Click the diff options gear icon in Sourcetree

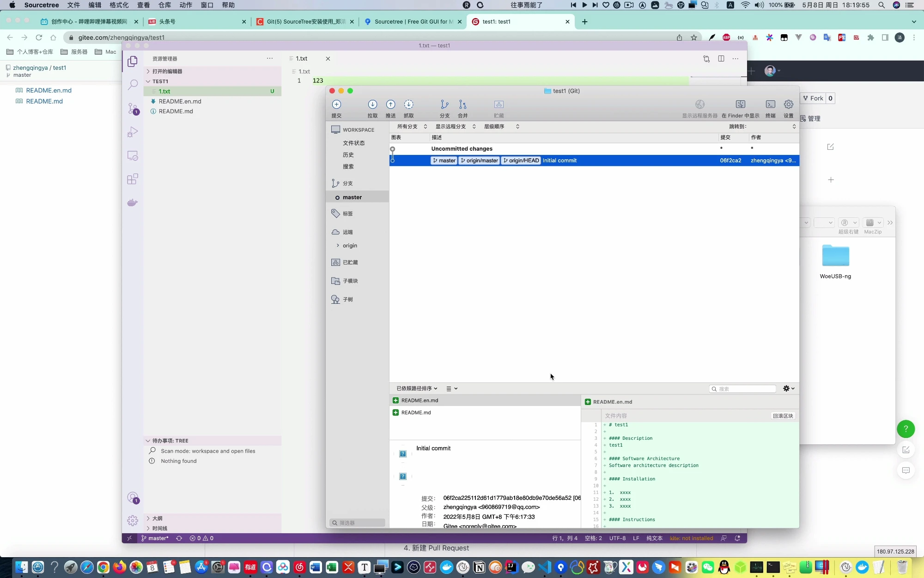point(789,388)
